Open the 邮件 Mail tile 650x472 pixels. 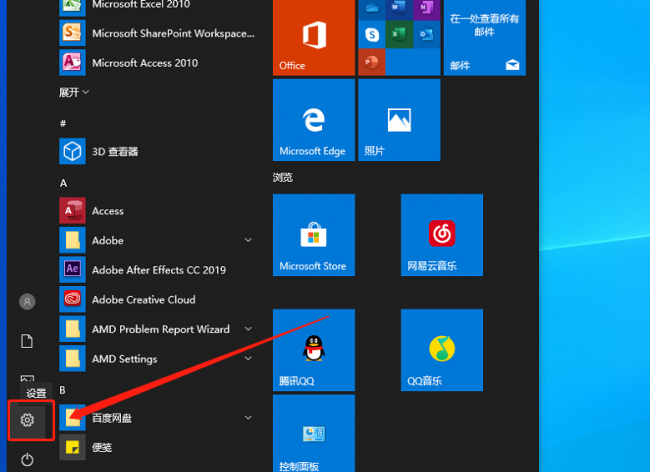pyautogui.click(x=485, y=37)
